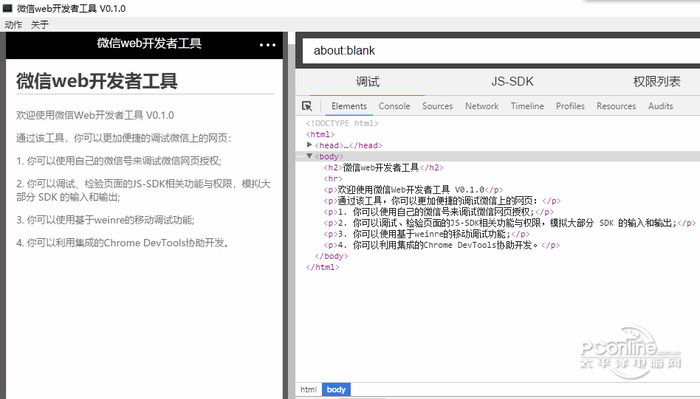Click the ellipsis beside the body node
This screenshot has width=700, height=399.
coord(301,156)
